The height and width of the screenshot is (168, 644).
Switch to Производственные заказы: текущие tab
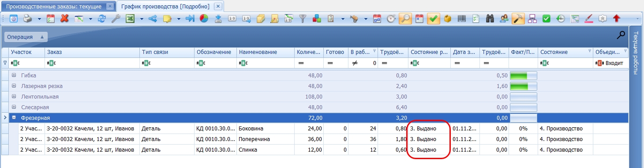[x=58, y=7]
